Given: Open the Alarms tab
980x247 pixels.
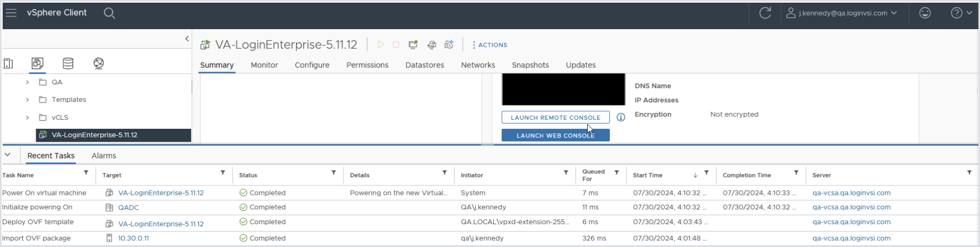Looking at the screenshot, I should pyautogui.click(x=104, y=156).
